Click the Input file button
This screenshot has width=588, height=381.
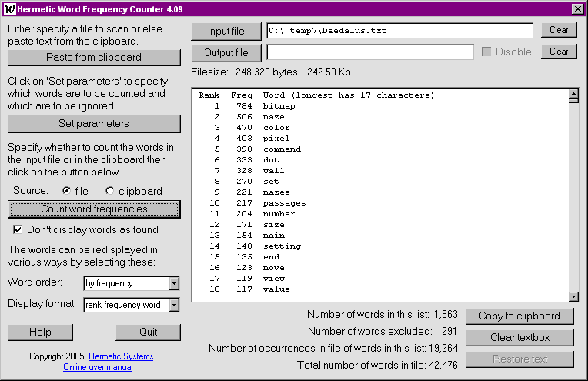coord(226,31)
